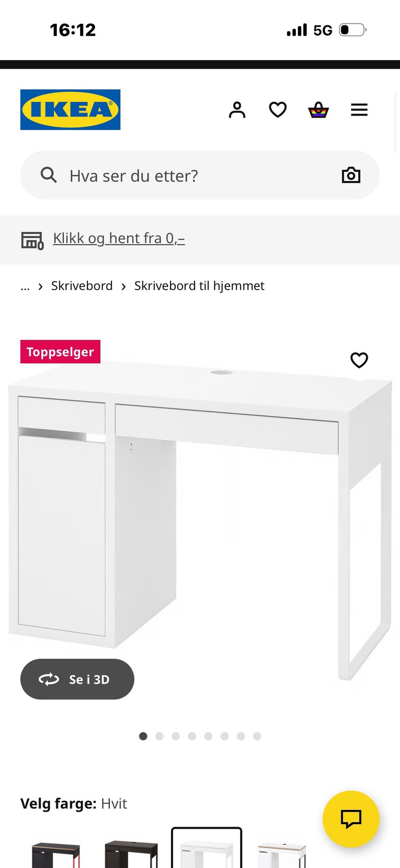Viewport: 400px width, 868px height.
Task: Select the second image carousel dot
Action: click(x=159, y=736)
